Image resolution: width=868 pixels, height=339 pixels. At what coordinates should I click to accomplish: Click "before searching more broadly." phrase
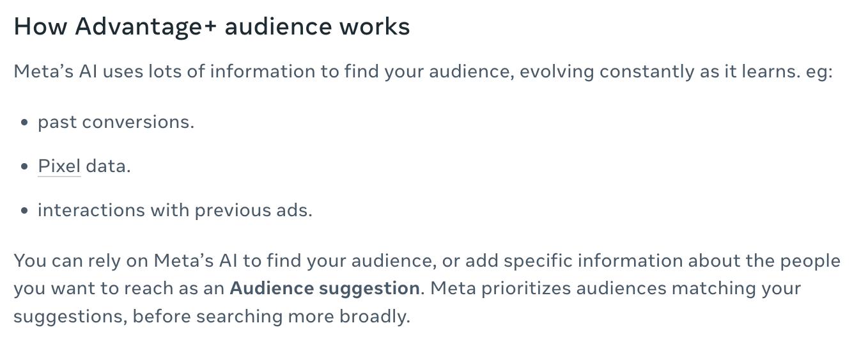[271, 317]
